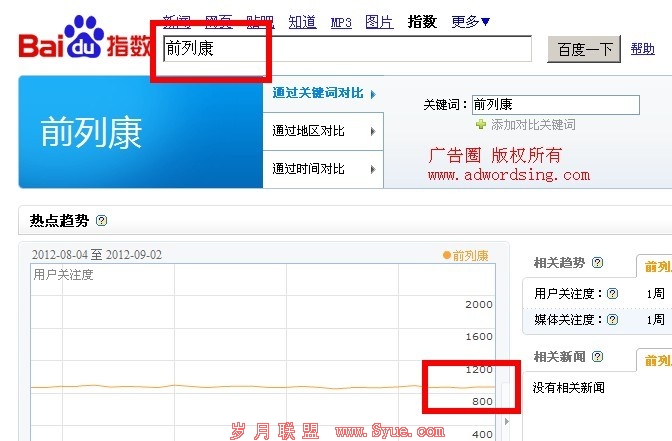Viewport: 672px width, 441px height.
Task: Open the 帮助 help link
Action: 641,49
